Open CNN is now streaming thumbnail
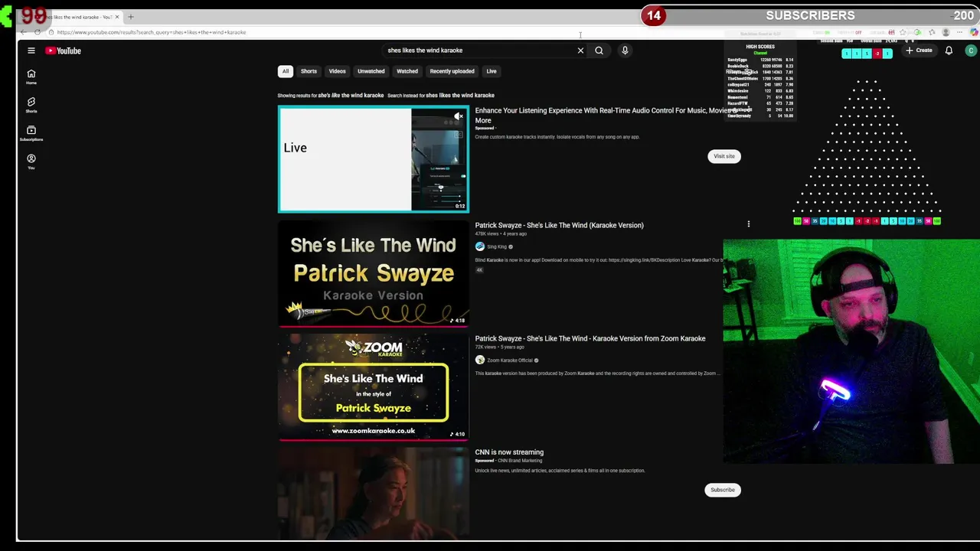 tap(374, 494)
